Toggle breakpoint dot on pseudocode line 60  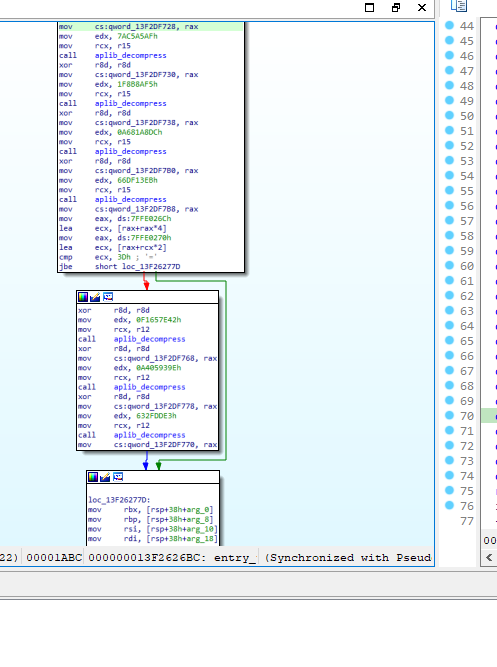click(449, 265)
